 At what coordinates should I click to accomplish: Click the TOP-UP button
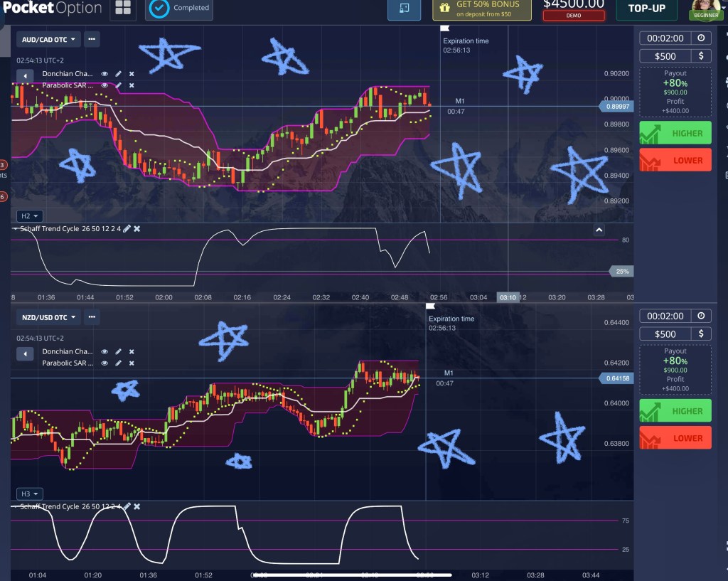(x=646, y=10)
